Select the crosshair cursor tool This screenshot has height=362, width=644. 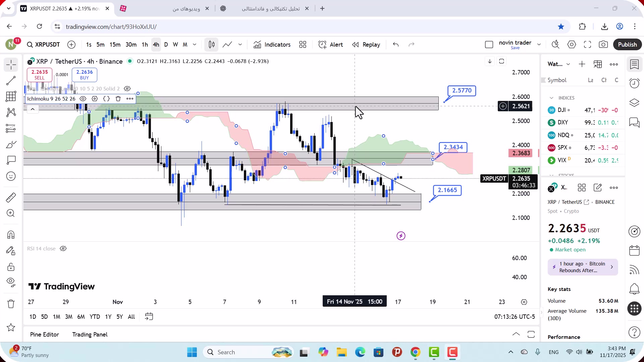click(x=11, y=65)
